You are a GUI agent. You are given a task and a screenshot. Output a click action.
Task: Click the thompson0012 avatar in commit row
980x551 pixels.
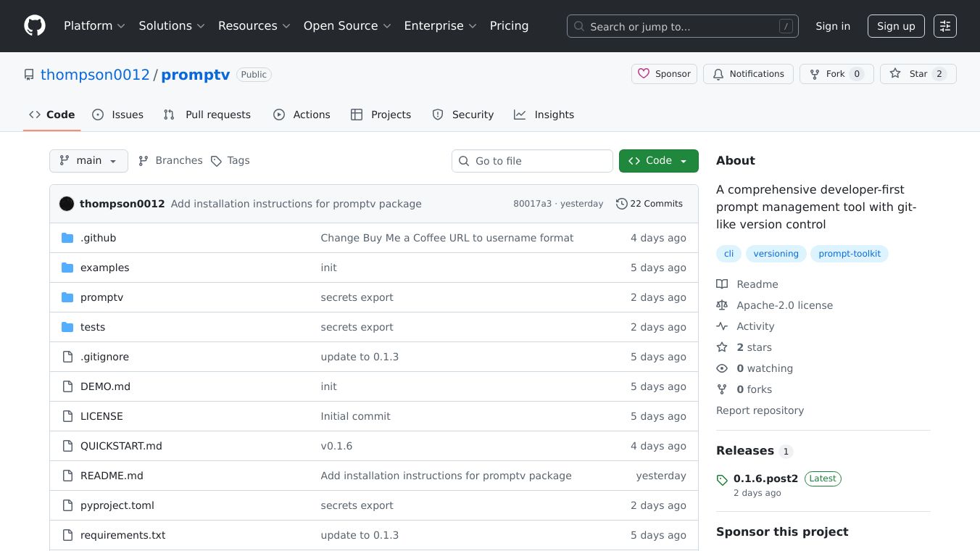[x=67, y=204]
